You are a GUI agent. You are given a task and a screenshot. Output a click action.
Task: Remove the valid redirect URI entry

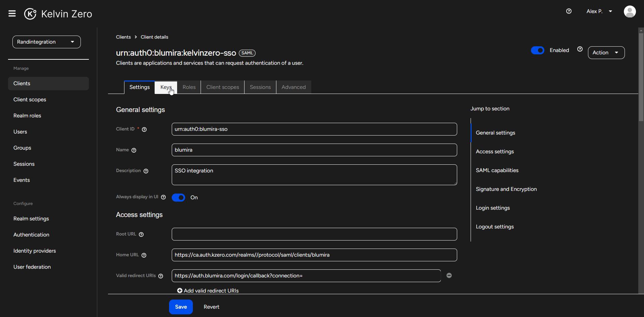(x=449, y=275)
